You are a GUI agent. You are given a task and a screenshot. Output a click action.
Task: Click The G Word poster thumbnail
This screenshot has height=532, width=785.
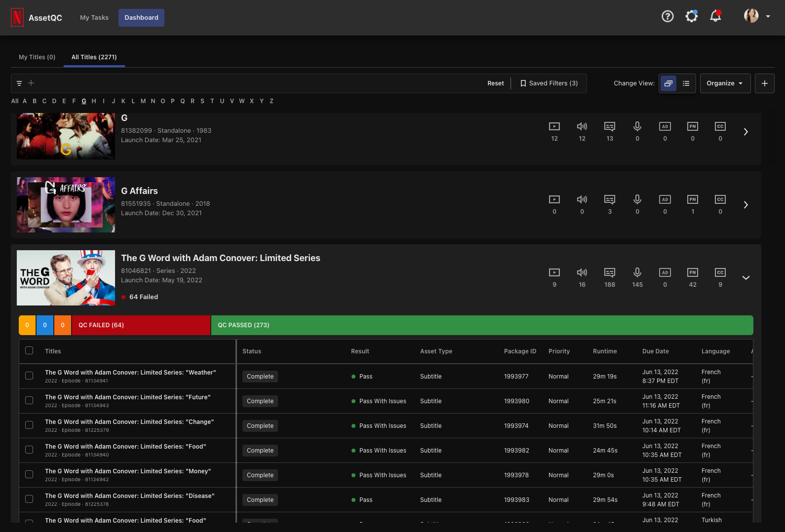[x=66, y=278]
